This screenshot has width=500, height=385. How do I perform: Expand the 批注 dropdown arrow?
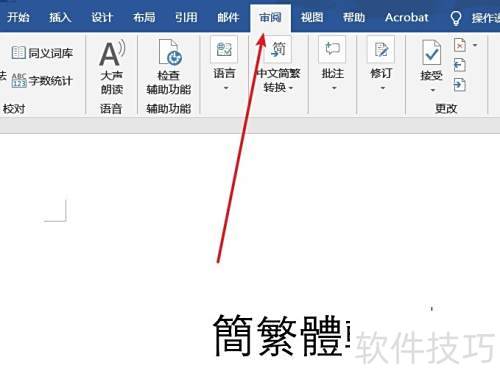pyautogui.click(x=334, y=88)
